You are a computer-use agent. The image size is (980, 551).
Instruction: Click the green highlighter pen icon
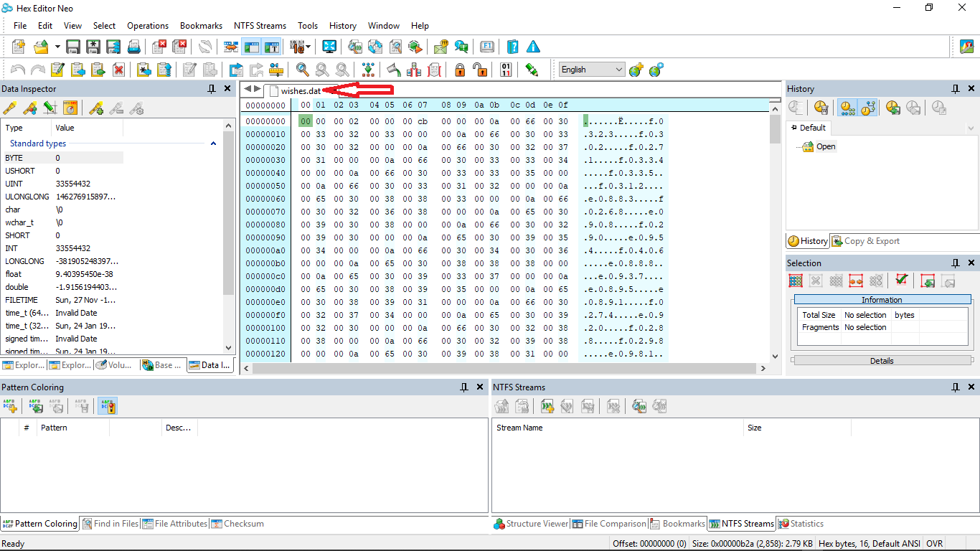tap(532, 70)
